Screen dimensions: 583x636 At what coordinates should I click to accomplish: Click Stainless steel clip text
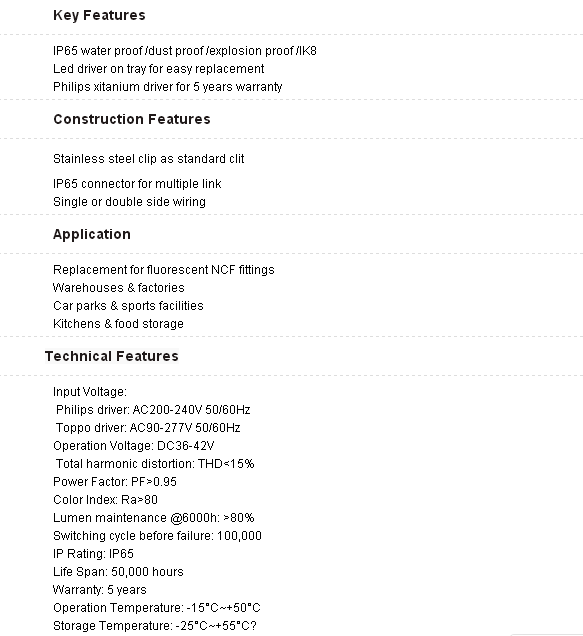tap(148, 159)
